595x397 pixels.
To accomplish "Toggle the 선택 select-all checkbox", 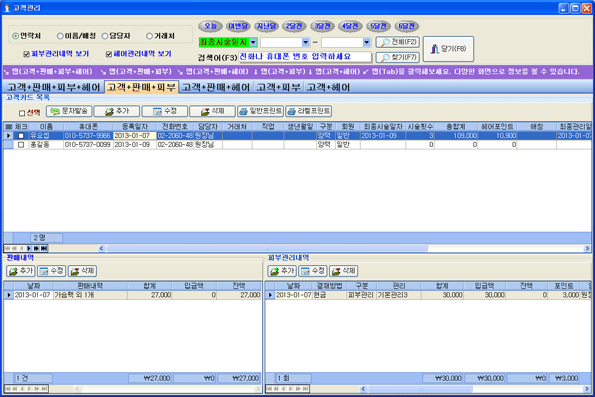I will (x=22, y=113).
